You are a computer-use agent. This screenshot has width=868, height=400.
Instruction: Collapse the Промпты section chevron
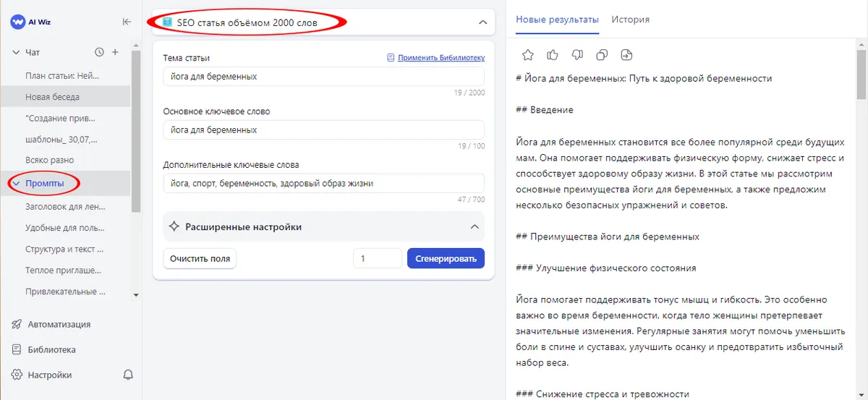point(15,184)
